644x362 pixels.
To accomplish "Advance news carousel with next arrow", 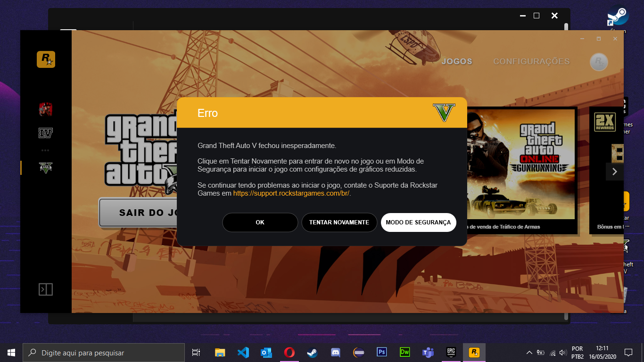I will (614, 172).
